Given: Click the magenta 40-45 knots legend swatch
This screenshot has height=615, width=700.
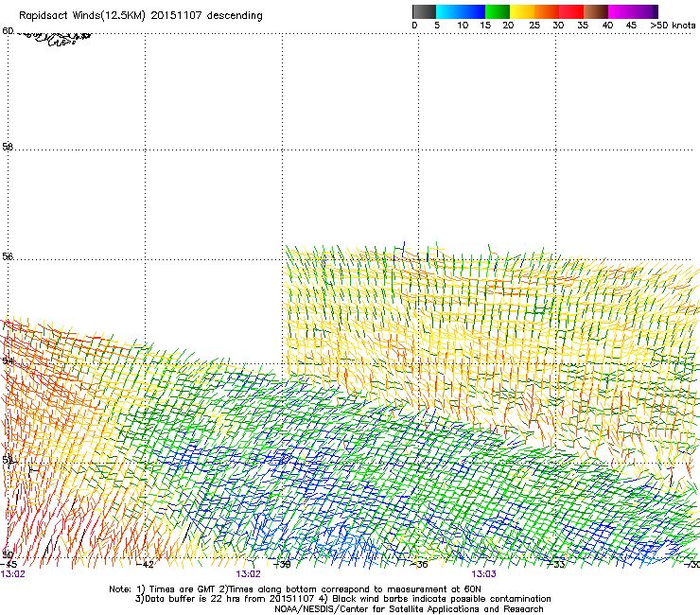Looking at the screenshot, I should point(621,11).
